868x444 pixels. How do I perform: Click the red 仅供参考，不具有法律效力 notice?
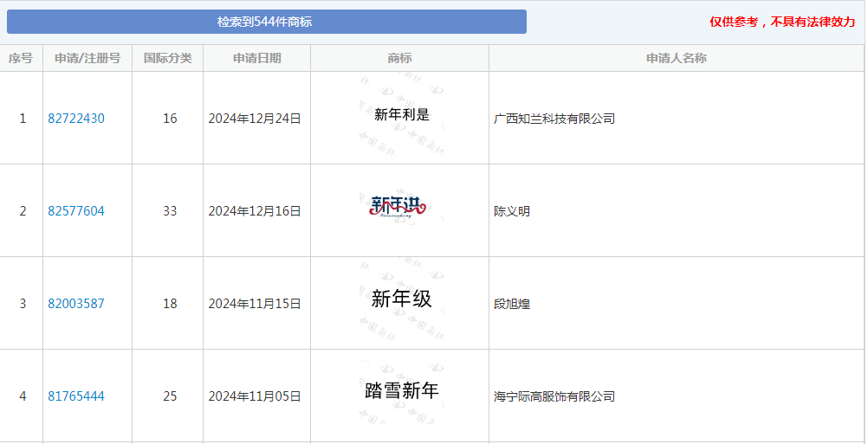tap(782, 23)
